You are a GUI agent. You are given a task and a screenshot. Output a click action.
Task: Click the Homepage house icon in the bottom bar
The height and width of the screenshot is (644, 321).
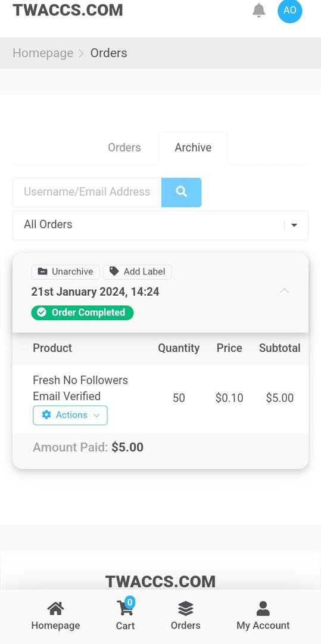point(56,608)
